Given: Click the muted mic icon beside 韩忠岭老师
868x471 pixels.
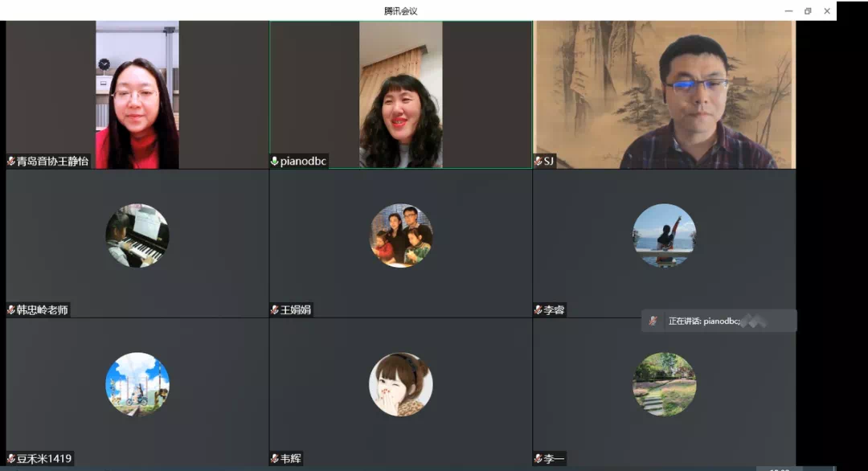Looking at the screenshot, I should (11, 310).
